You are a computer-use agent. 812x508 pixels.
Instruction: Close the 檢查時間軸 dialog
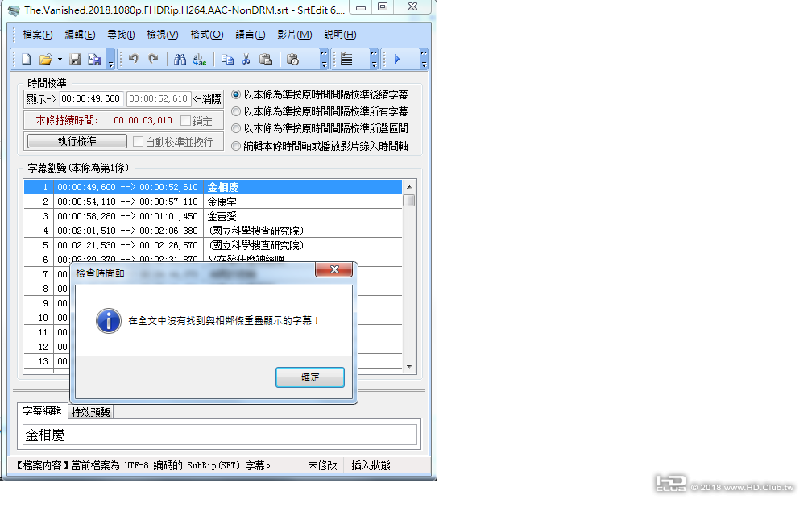click(334, 269)
